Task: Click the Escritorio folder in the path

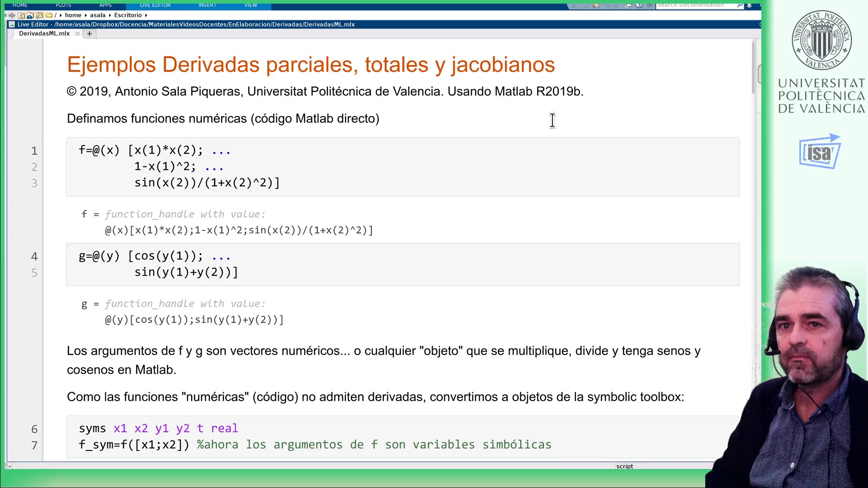Action: point(128,15)
